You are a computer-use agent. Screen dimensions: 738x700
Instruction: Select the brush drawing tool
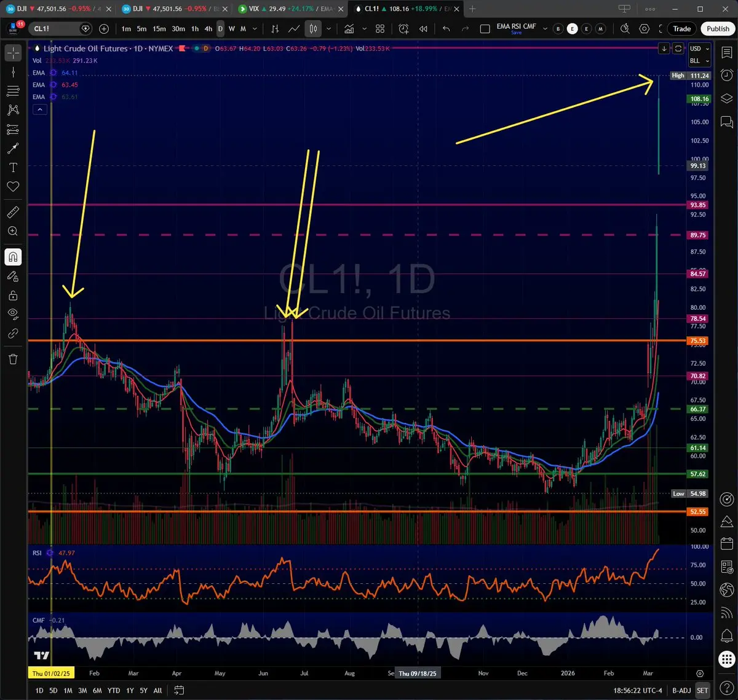click(13, 148)
